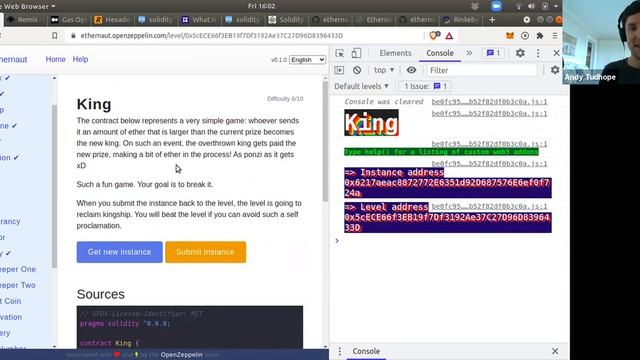640x360 pixels.
Task: Switch to the Hexade browser tab
Action: click(x=112, y=20)
